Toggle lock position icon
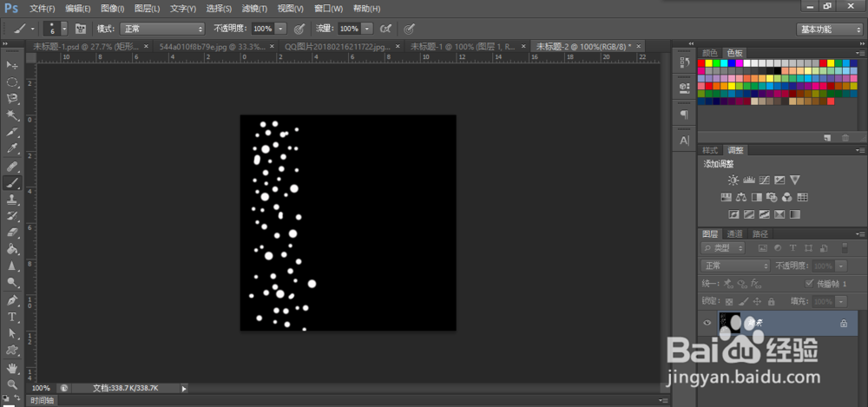This screenshot has width=868, height=407. (x=758, y=302)
